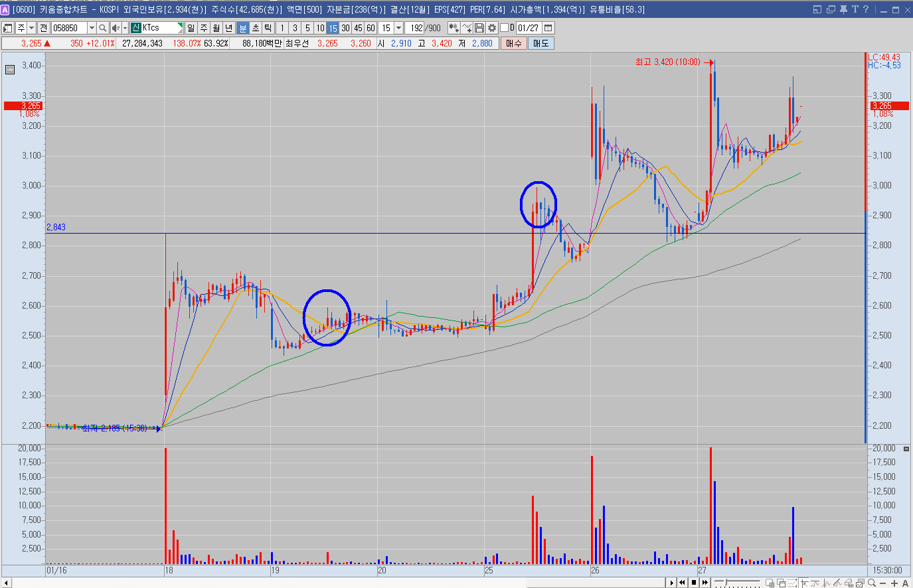Switch to 10-minute interval
Viewport: 913px width, 588px height.
320,28
